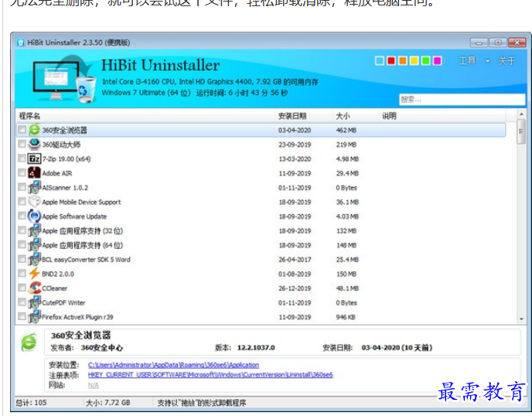Screen dimensions: 532x416
Task: Select the AIScanner 1.0.2 checkbox
Action: [22, 187]
